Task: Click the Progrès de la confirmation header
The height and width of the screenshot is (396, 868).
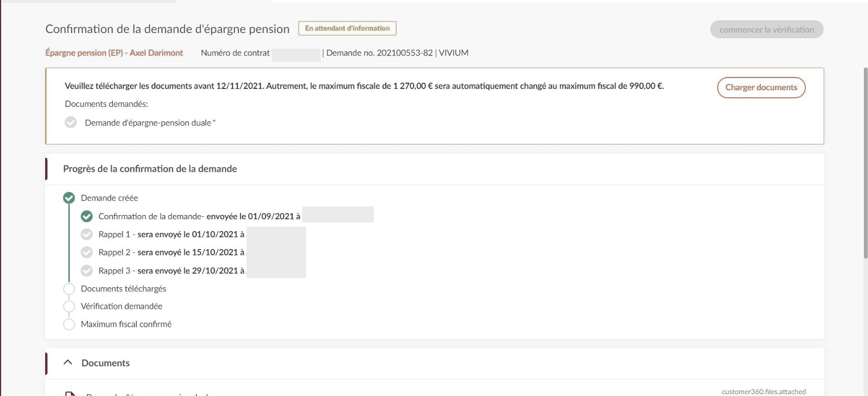Action: click(x=150, y=169)
